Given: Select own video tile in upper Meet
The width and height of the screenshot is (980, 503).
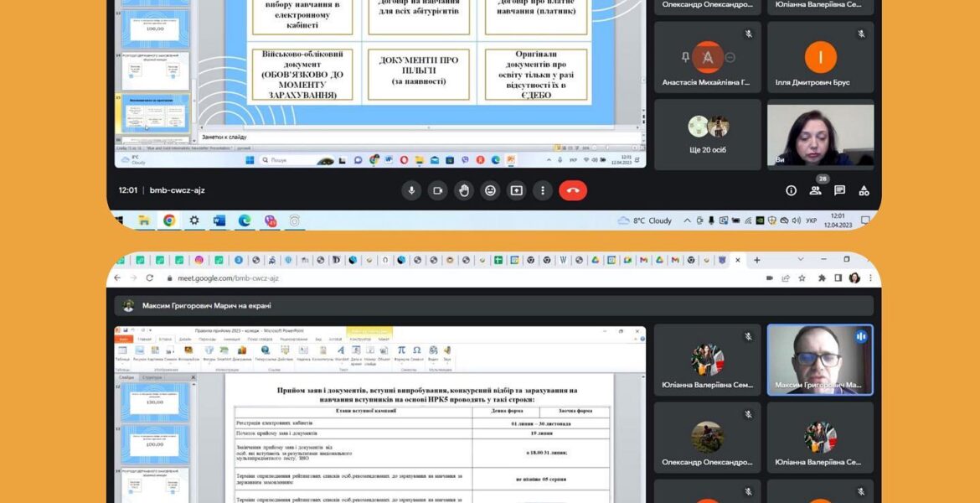Looking at the screenshot, I should tap(820, 134).
